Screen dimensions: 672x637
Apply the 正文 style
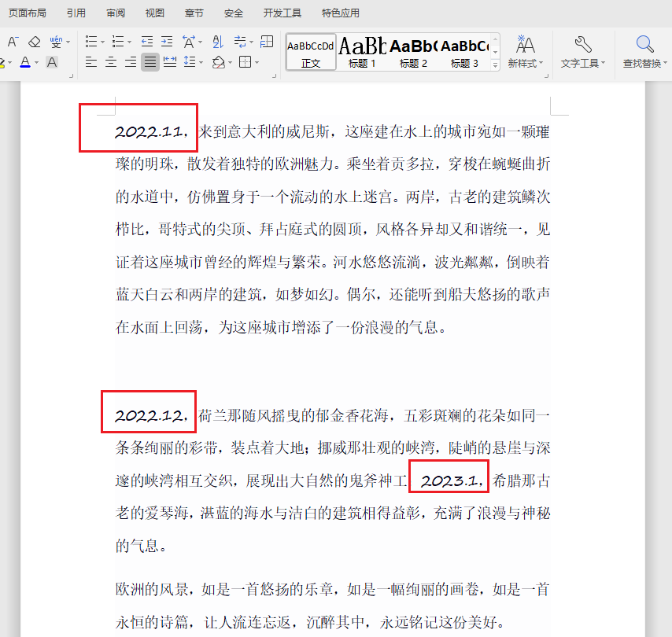tap(310, 51)
